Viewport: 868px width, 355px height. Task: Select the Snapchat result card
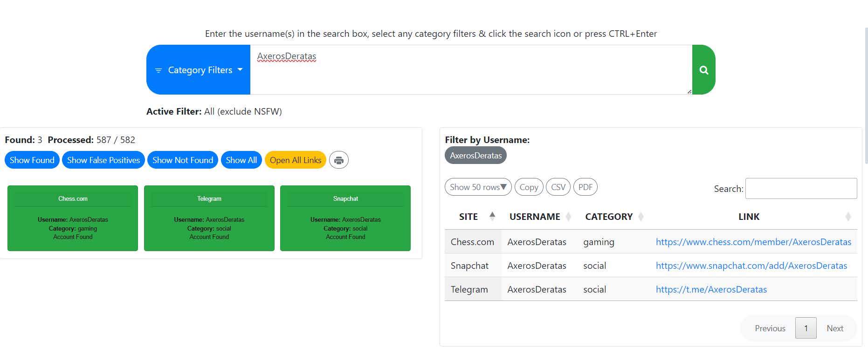point(345,218)
